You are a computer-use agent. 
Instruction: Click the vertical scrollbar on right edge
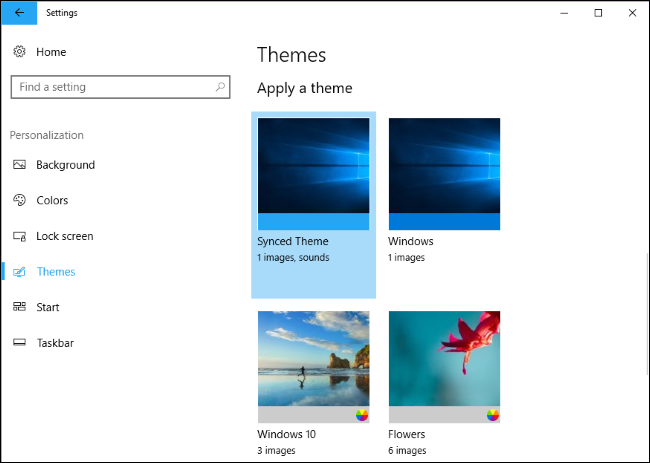pyautogui.click(x=648, y=313)
